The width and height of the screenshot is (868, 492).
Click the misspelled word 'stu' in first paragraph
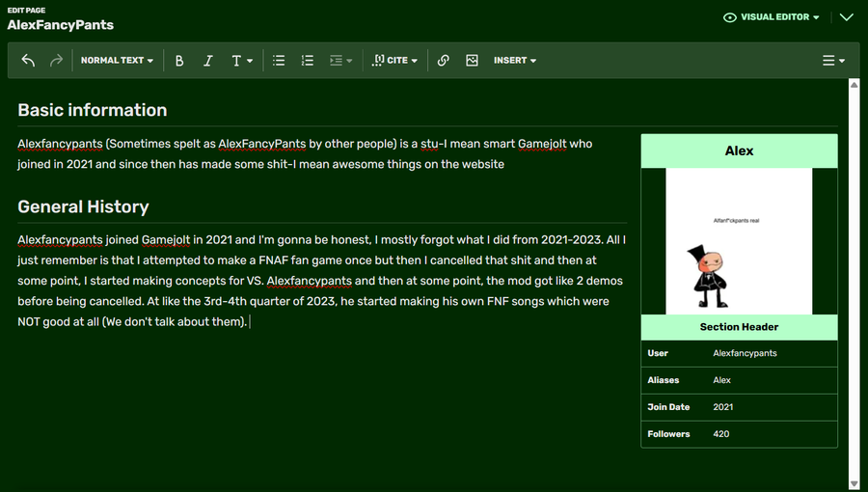click(x=429, y=144)
